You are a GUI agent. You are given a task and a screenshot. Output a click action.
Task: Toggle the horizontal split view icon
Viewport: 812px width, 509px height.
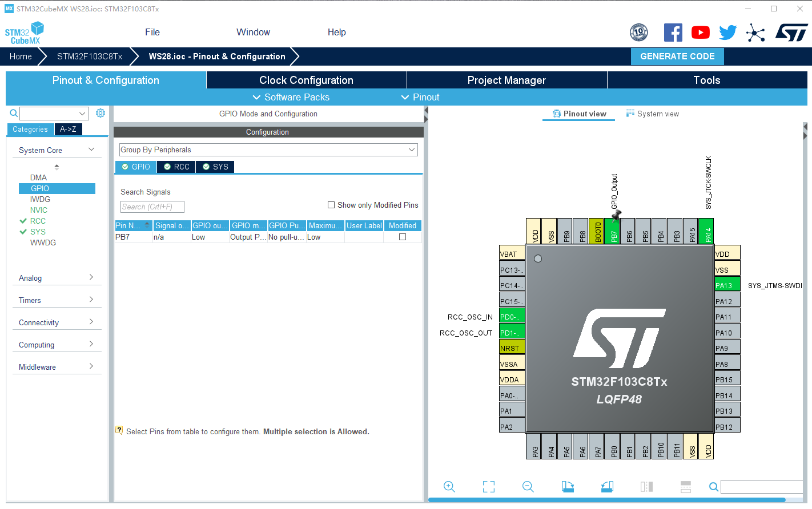(686, 487)
